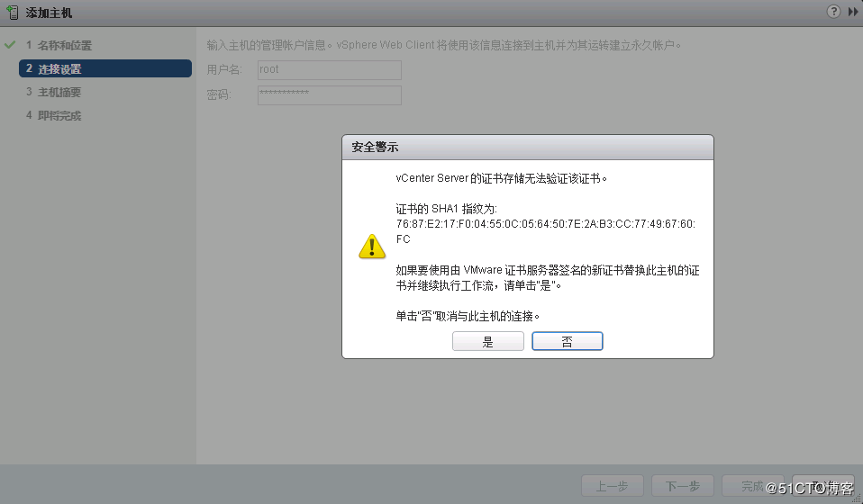Click the 完成 finish button
This screenshot has height=504, width=863.
coord(752,486)
